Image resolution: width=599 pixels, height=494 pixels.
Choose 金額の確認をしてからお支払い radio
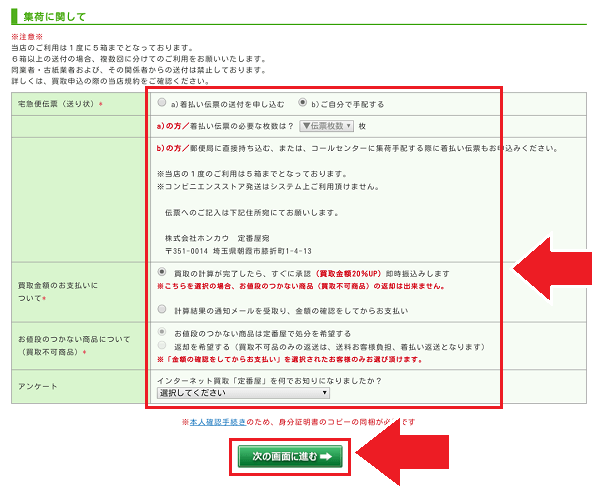(x=162, y=309)
